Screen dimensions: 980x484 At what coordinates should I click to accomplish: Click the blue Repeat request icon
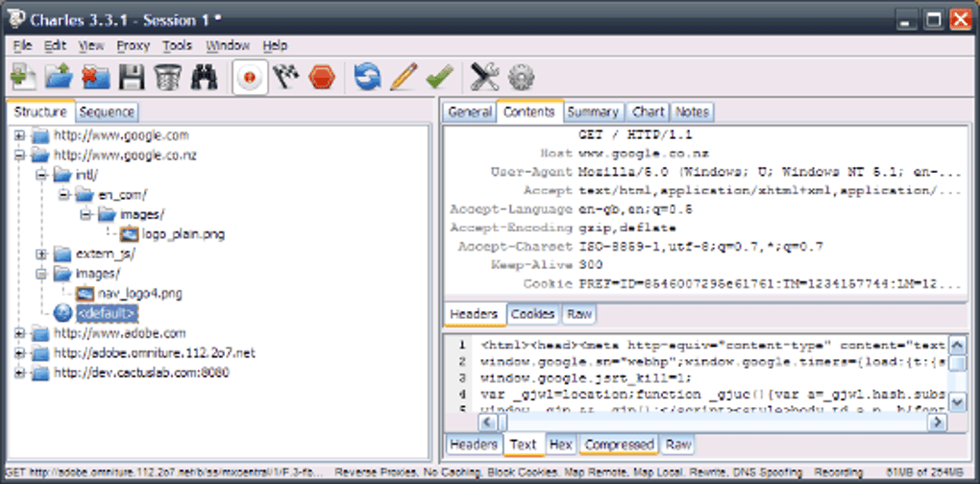367,78
